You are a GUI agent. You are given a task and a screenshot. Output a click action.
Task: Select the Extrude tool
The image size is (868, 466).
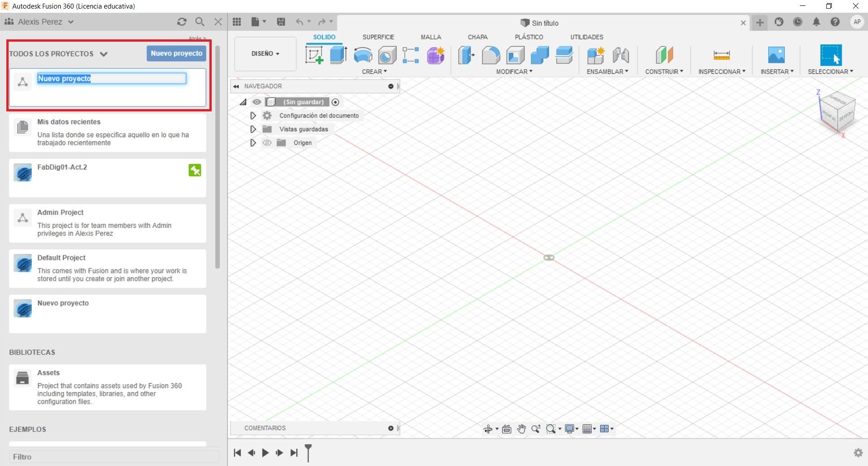[339, 55]
